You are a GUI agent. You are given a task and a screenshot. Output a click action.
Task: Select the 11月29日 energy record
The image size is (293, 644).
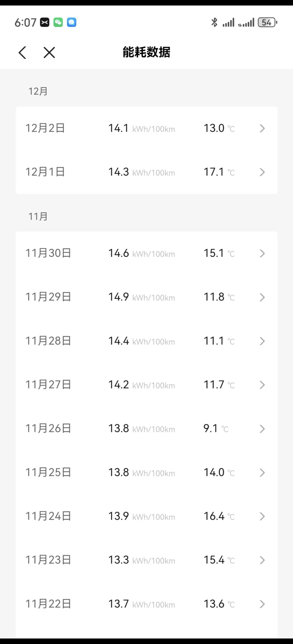[146, 297]
